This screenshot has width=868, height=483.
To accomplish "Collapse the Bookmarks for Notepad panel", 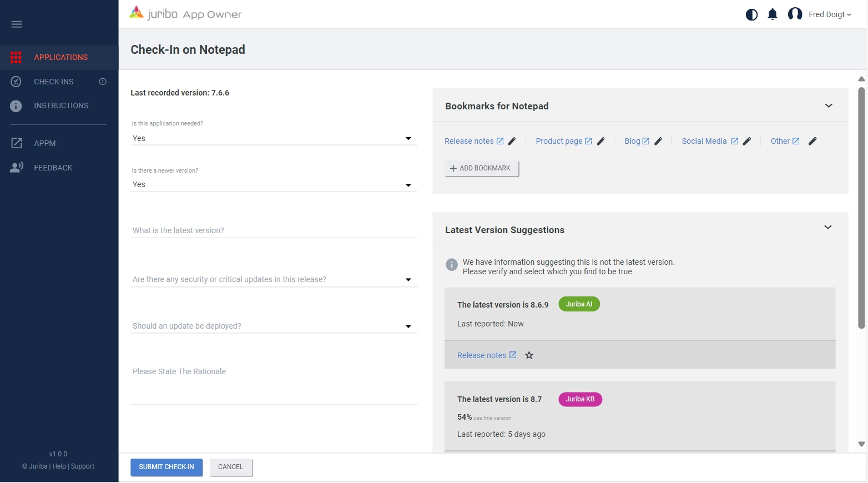I will [829, 105].
